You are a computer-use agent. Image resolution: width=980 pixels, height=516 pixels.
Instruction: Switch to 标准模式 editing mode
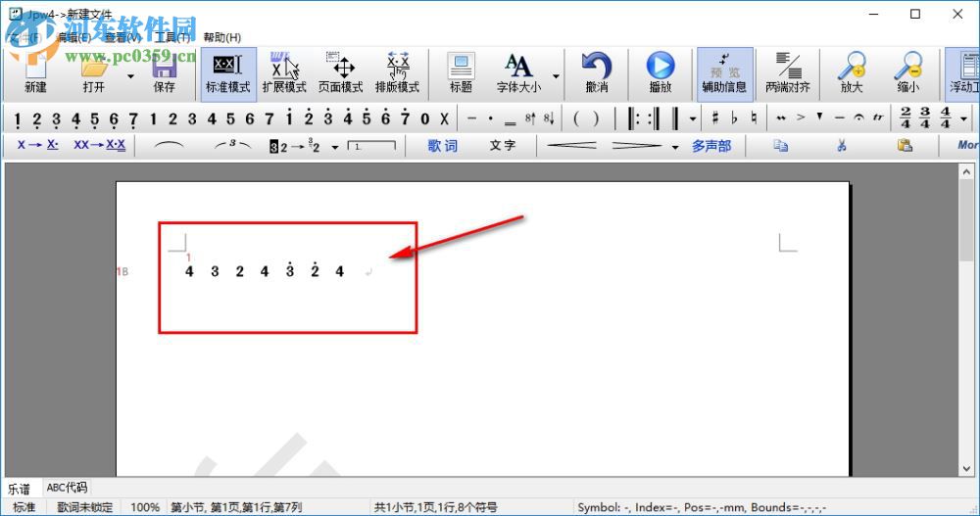[x=228, y=73]
